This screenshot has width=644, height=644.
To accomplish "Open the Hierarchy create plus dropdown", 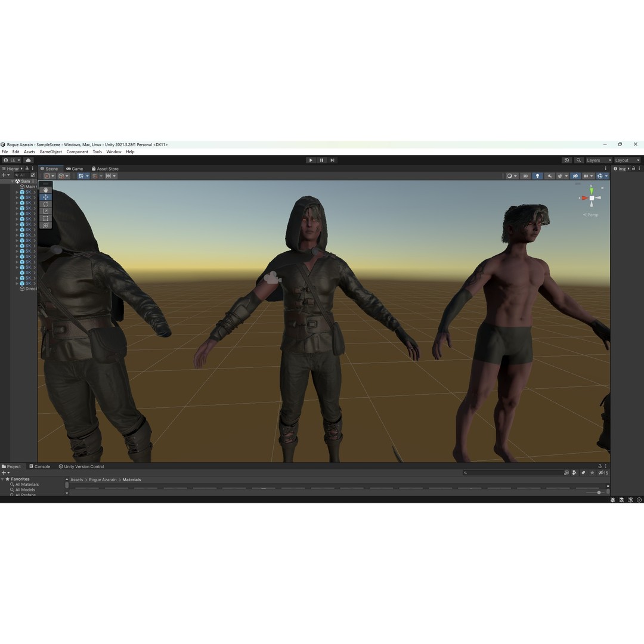I will pos(6,175).
